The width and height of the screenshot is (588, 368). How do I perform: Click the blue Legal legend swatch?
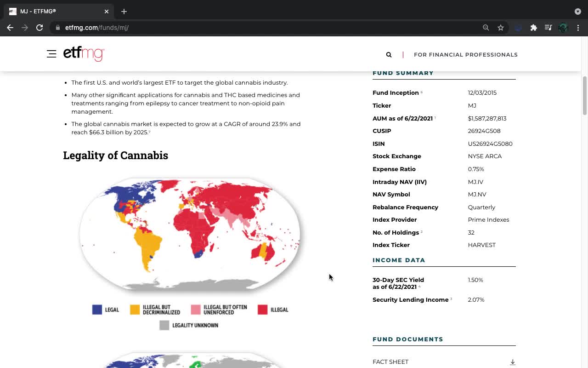tap(97, 310)
